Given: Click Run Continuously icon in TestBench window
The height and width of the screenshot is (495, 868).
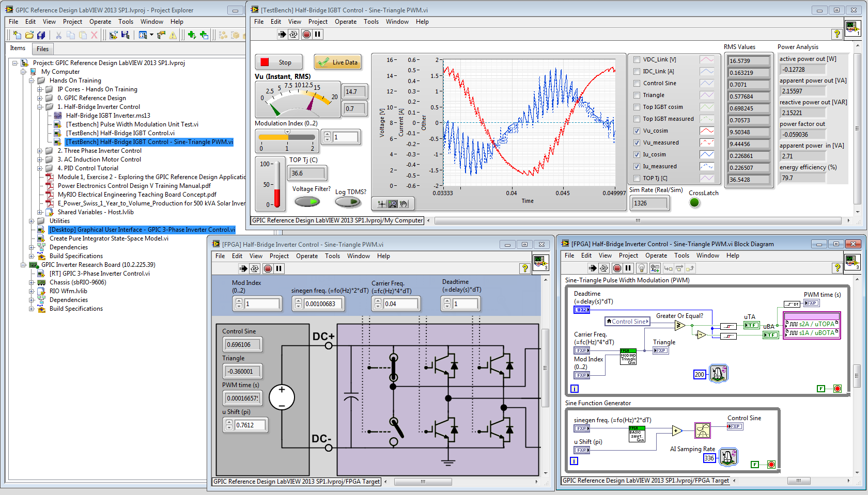Looking at the screenshot, I should point(293,34).
